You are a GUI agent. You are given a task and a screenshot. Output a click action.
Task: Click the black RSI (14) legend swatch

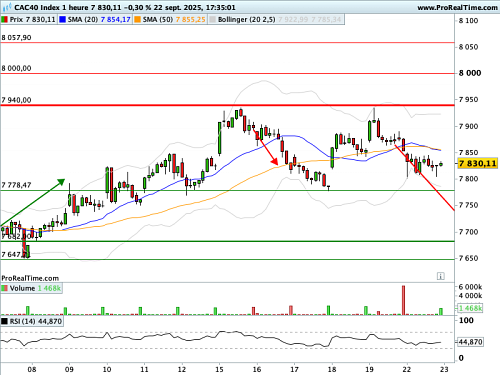pos(5,321)
